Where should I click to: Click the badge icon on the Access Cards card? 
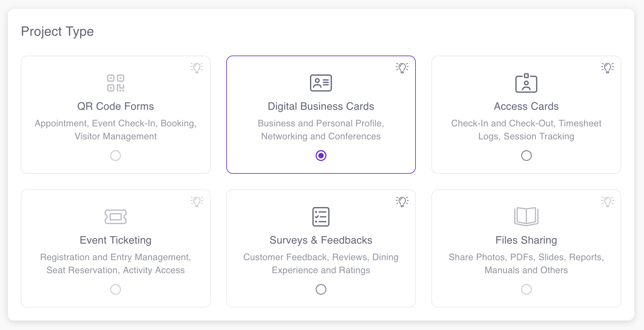point(526,83)
